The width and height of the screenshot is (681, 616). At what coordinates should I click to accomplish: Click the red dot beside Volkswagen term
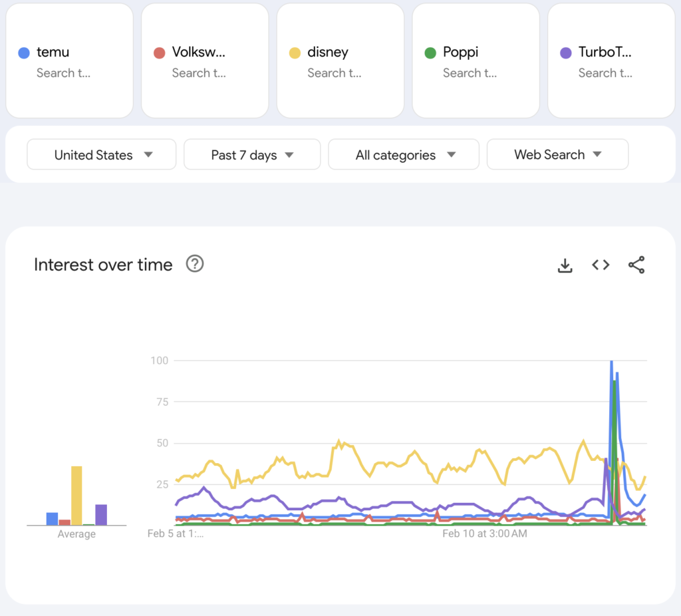click(x=159, y=53)
